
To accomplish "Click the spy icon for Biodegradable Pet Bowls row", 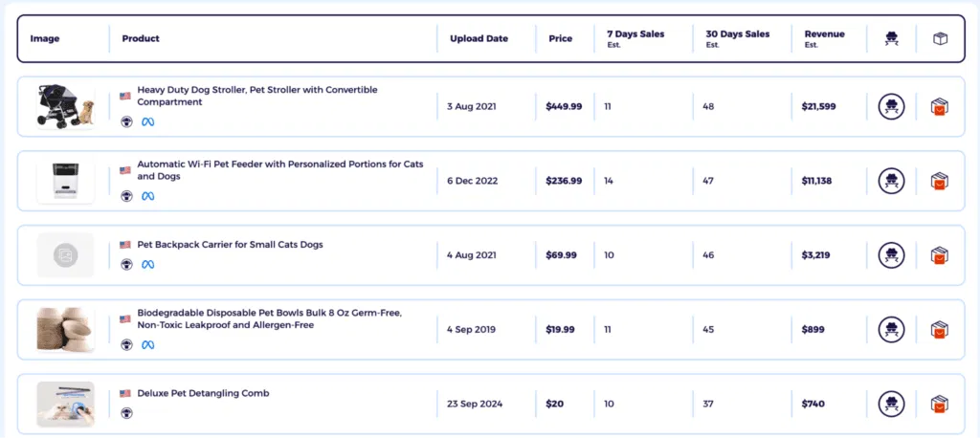I will coord(892,330).
